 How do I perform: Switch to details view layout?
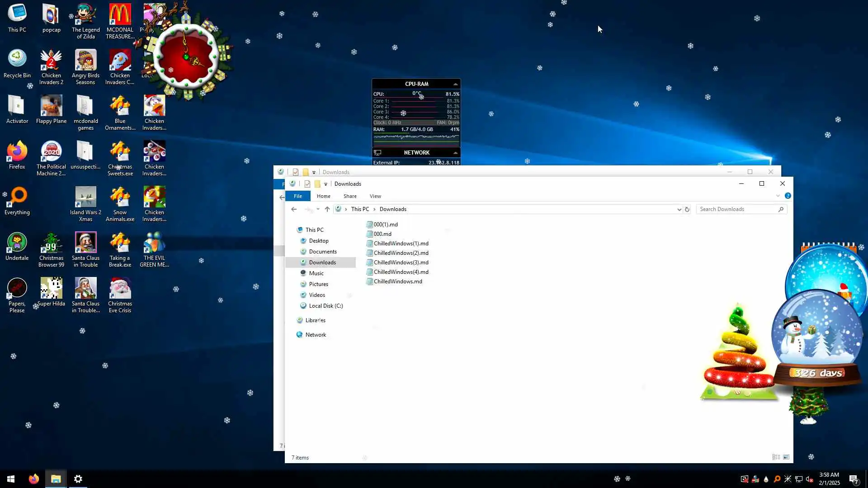[x=776, y=457]
